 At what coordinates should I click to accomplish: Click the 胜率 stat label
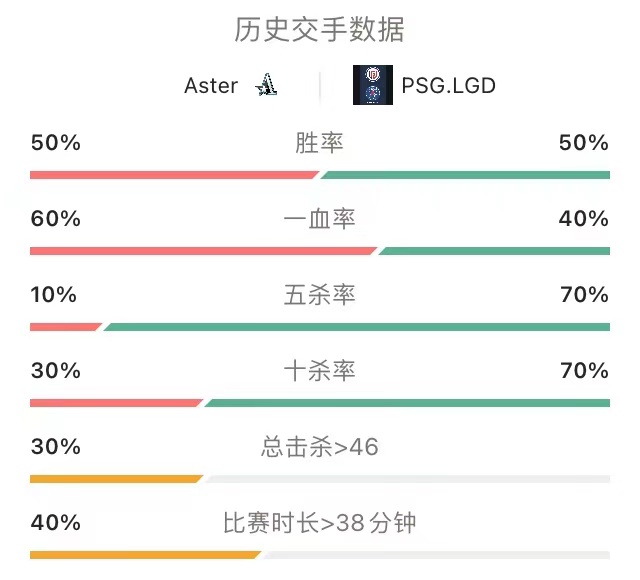tap(319, 143)
